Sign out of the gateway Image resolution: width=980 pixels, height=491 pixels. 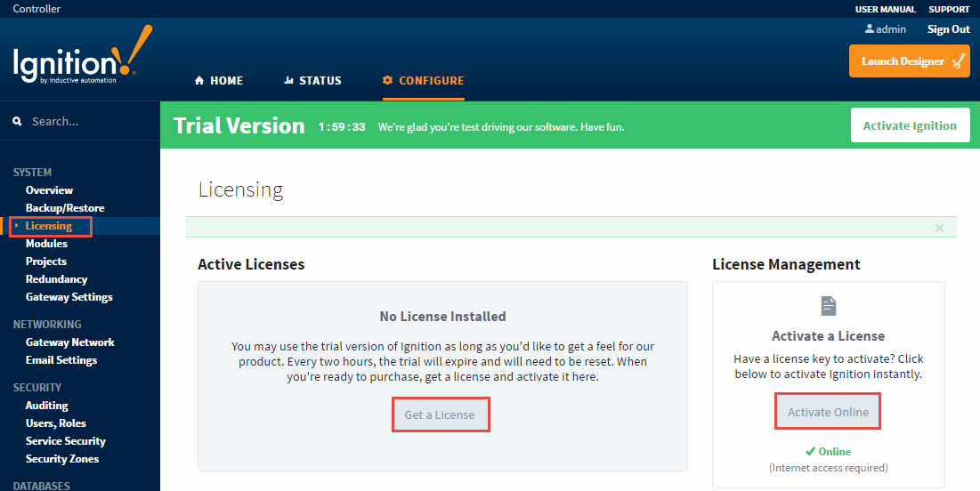pos(948,29)
